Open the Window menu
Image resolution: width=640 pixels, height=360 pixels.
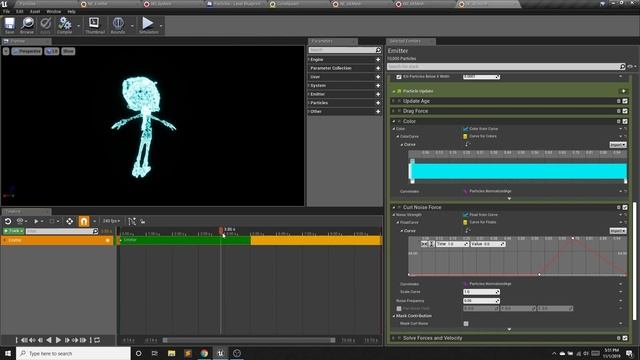[53, 11]
